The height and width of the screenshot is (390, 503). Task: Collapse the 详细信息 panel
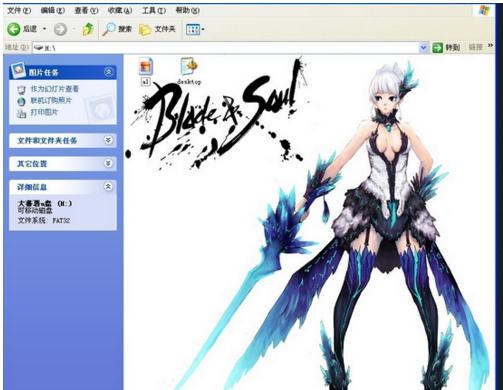[x=108, y=187]
